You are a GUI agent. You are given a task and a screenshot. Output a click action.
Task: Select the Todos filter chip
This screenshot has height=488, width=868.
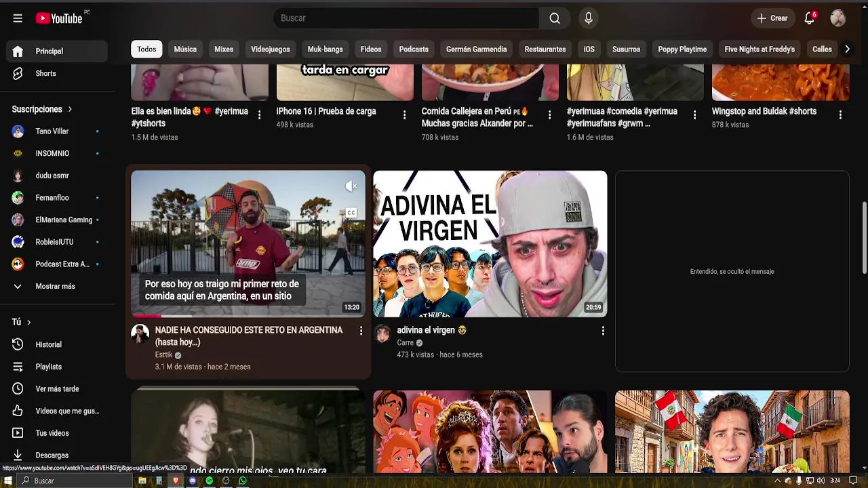click(146, 49)
